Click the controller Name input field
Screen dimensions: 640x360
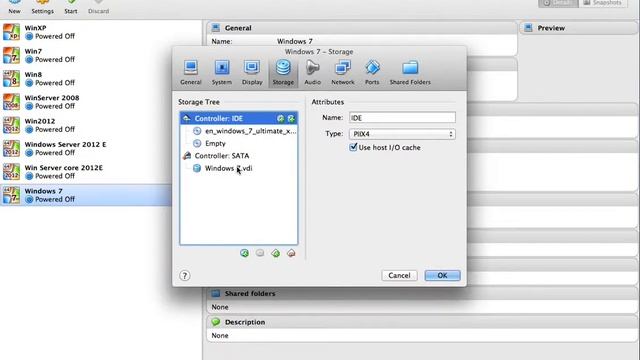[x=402, y=118]
